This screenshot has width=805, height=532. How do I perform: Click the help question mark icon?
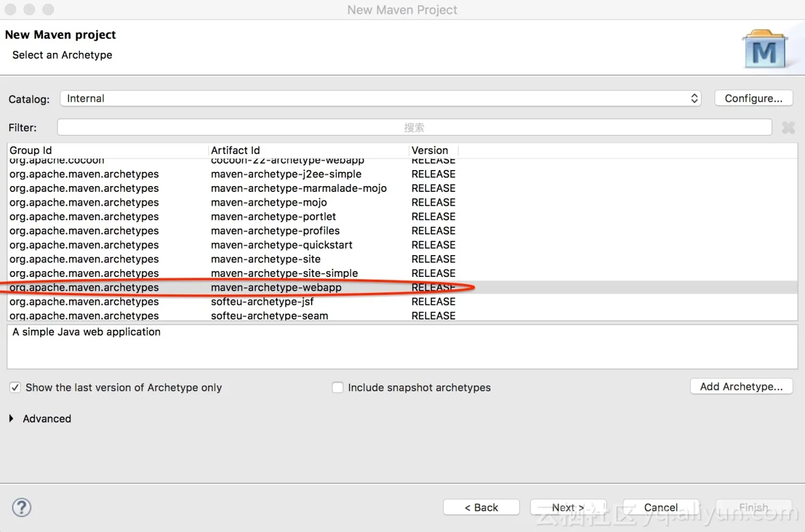(x=22, y=507)
